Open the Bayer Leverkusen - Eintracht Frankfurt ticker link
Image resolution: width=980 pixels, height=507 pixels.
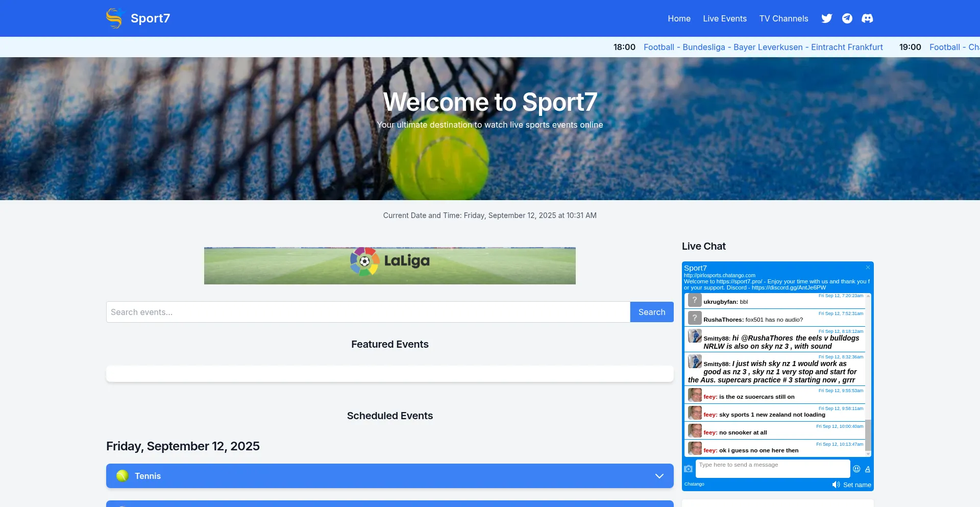pos(763,47)
